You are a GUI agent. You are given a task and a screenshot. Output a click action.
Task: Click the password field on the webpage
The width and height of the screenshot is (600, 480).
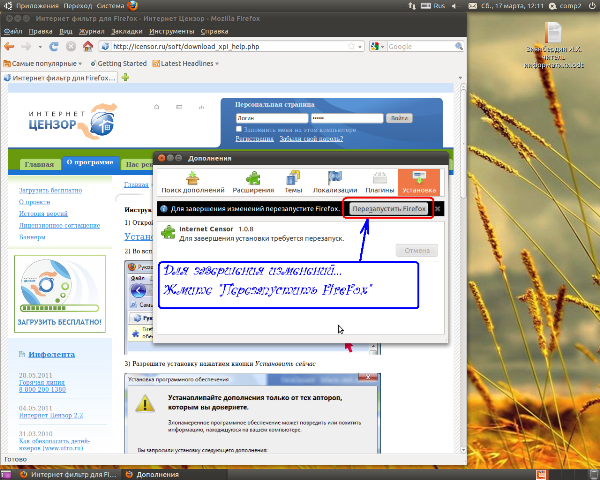(347, 118)
